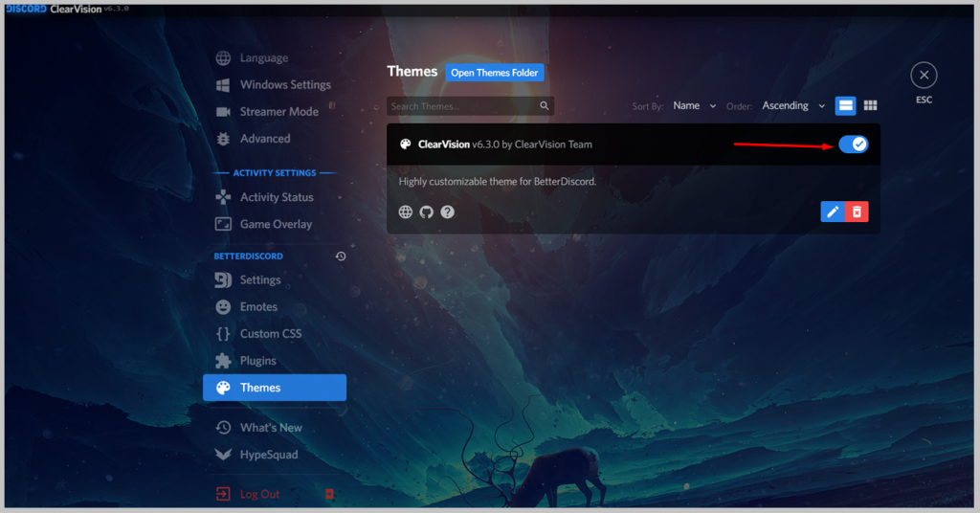Edit the ClearVision theme with pencil button
The image size is (980, 513).
833,212
